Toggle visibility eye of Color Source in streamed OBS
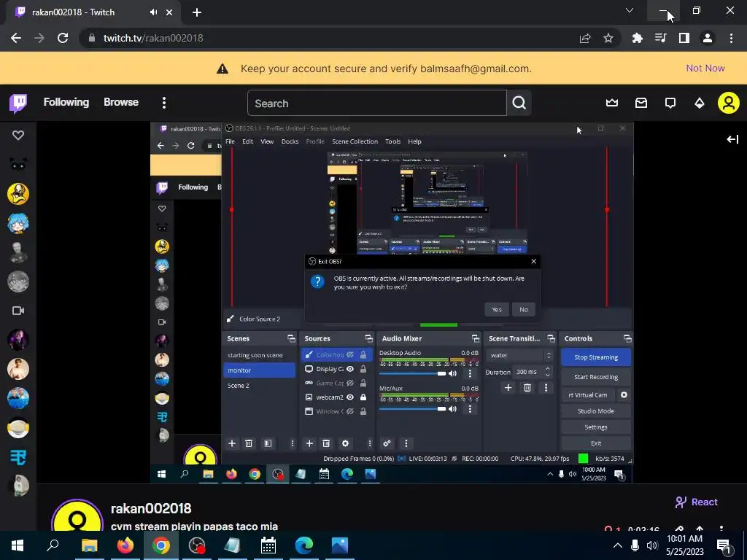Screen dimensions: 747x560 coord(350,355)
